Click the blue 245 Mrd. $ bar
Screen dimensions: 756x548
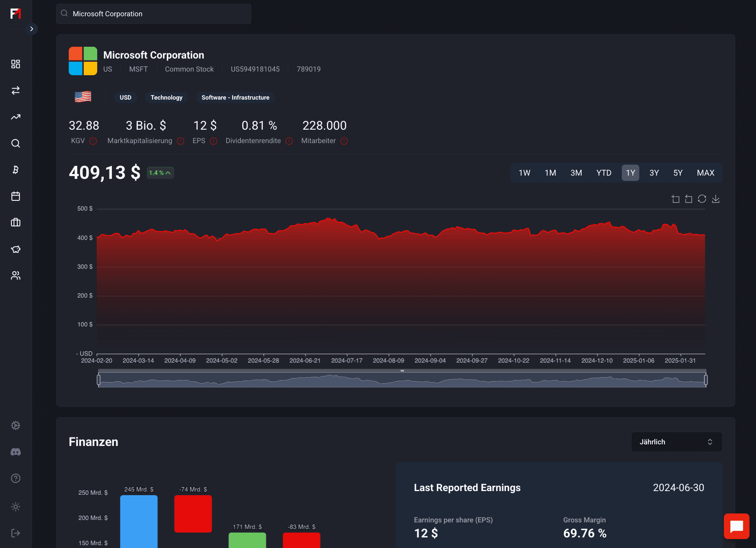(139, 522)
